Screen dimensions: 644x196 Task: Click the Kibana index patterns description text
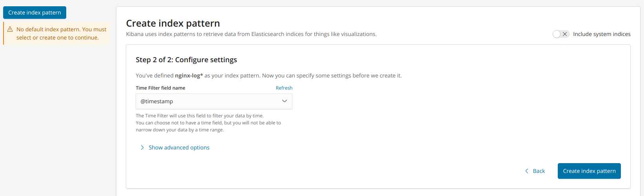[x=251, y=34]
